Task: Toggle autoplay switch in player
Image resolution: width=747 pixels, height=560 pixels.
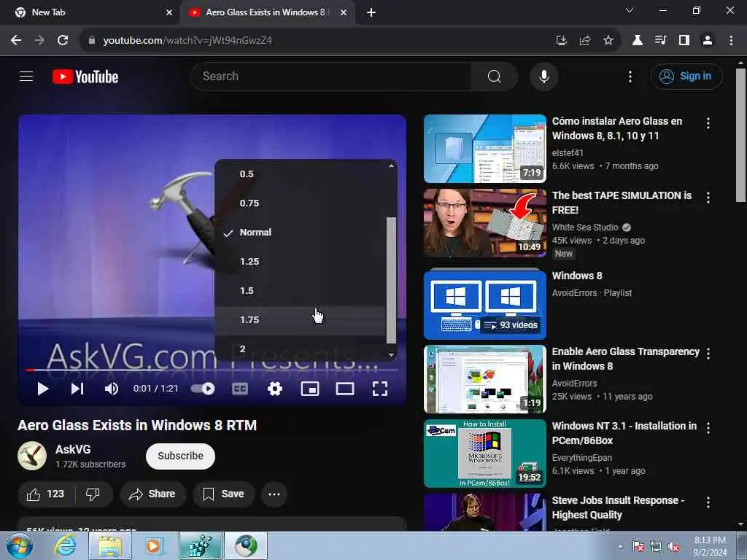Action: (203, 389)
